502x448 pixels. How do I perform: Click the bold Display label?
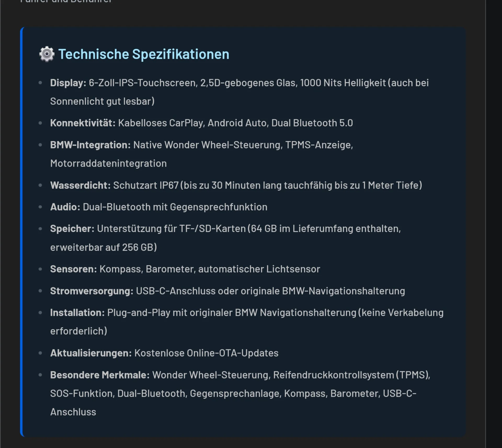tap(68, 83)
